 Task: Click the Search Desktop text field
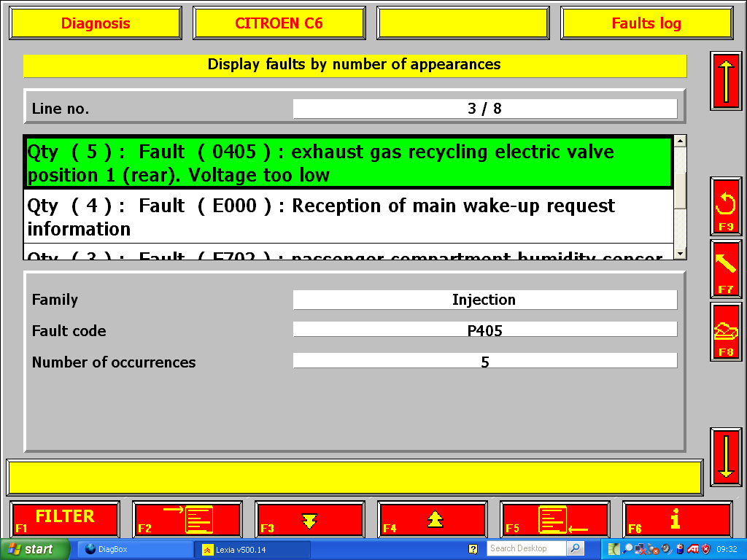(x=526, y=548)
